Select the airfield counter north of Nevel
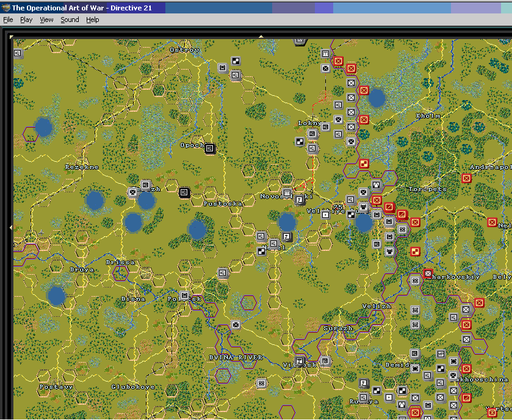 (287, 236)
